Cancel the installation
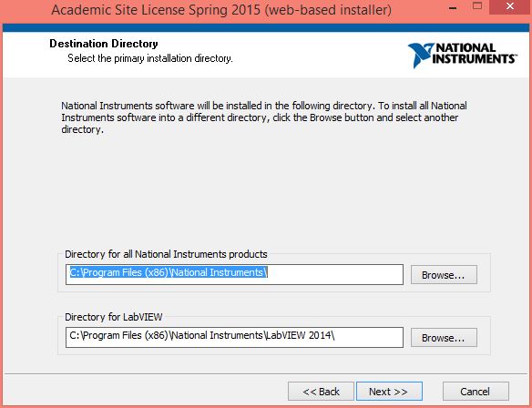Image resolution: width=532 pixels, height=408 pixels. click(476, 392)
